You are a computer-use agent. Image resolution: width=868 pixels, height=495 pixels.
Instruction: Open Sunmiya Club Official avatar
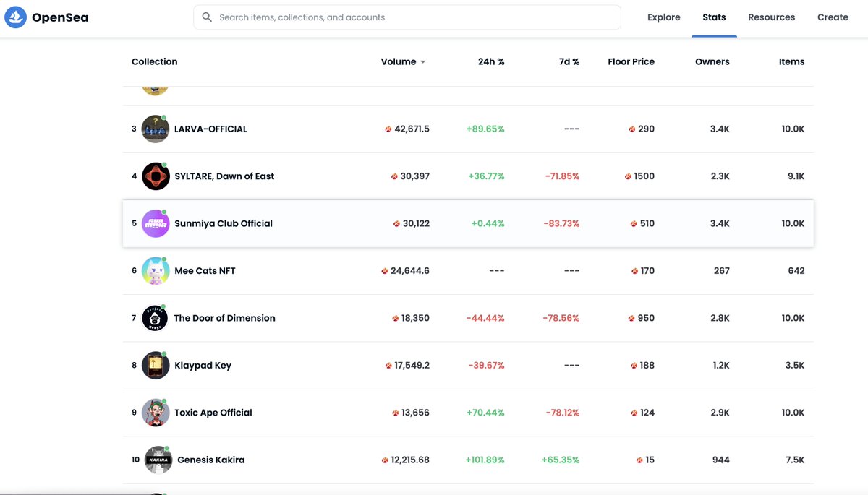click(x=156, y=224)
